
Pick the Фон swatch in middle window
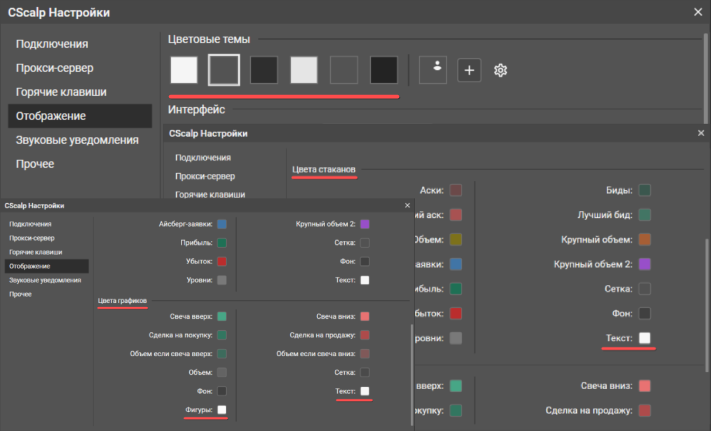click(644, 313)
